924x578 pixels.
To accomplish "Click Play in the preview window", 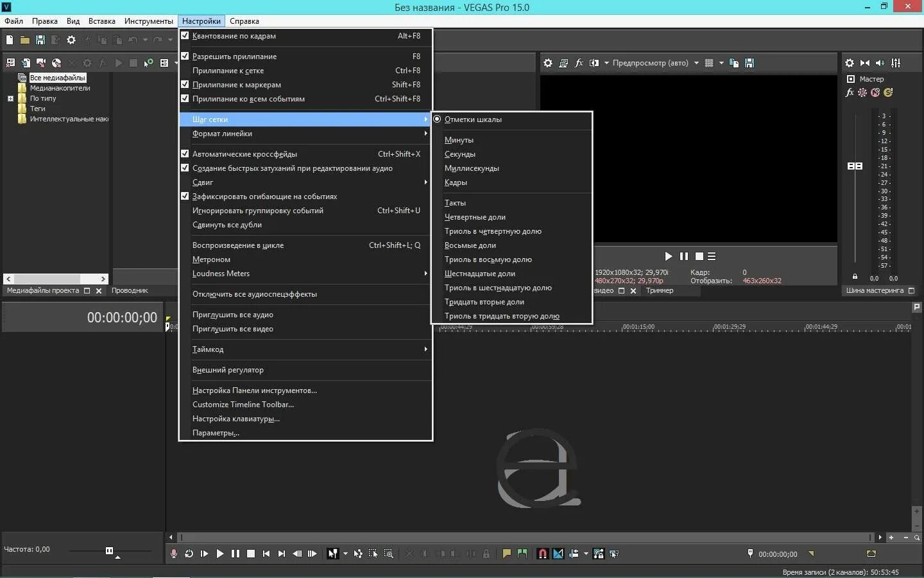I will click(669, 256).
